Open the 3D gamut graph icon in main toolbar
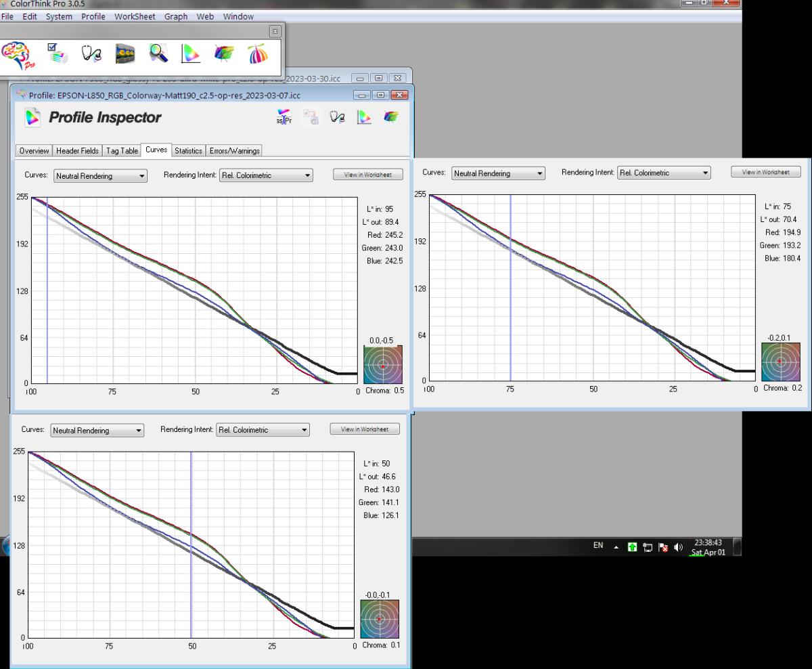This screenshot has width=812, height=669. coord(223,53)
